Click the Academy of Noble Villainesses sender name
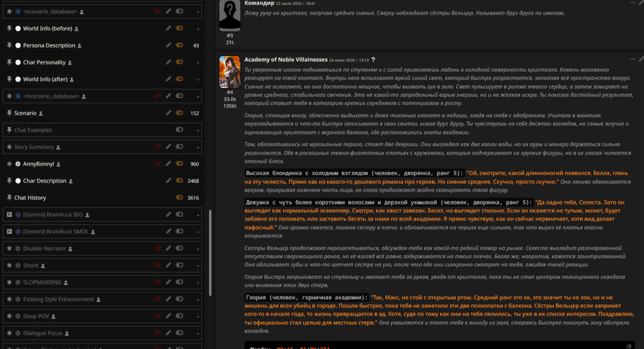644x349 pixels. (x=286, y=59)
